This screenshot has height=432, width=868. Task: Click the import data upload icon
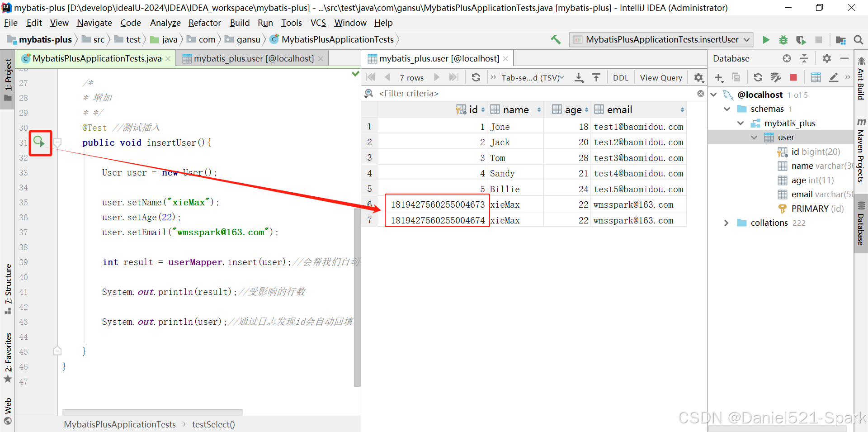[x=596, y=77]
